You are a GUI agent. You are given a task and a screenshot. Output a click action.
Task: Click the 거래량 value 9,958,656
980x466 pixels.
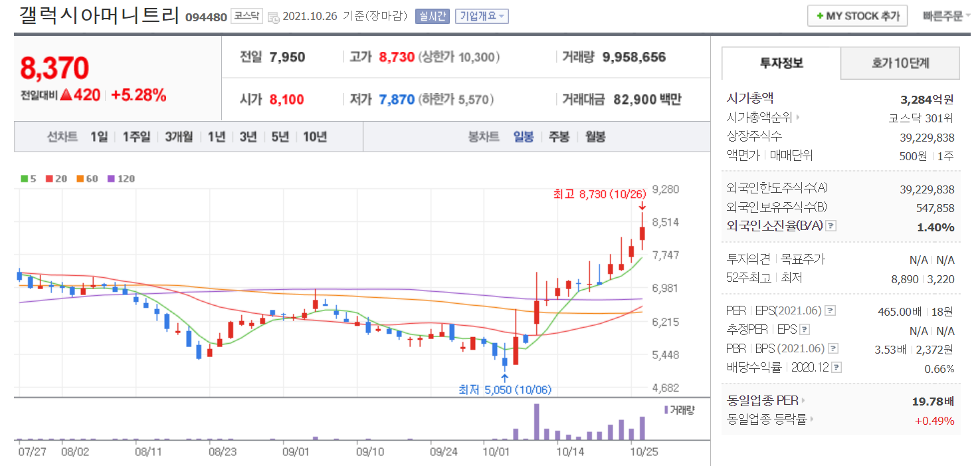click(634, 57)
